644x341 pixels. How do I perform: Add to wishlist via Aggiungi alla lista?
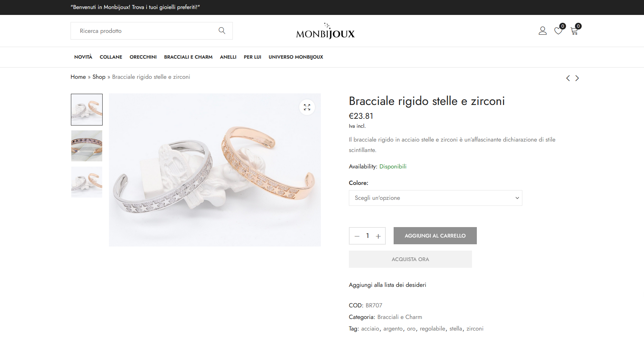[387, 285]
